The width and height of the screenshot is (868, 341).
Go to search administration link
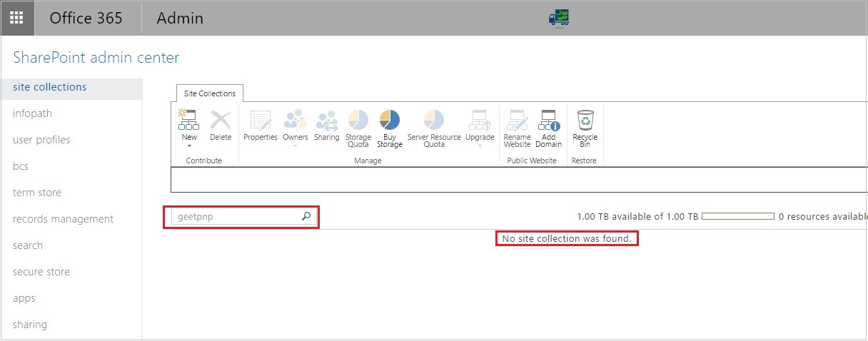point(28,245)
